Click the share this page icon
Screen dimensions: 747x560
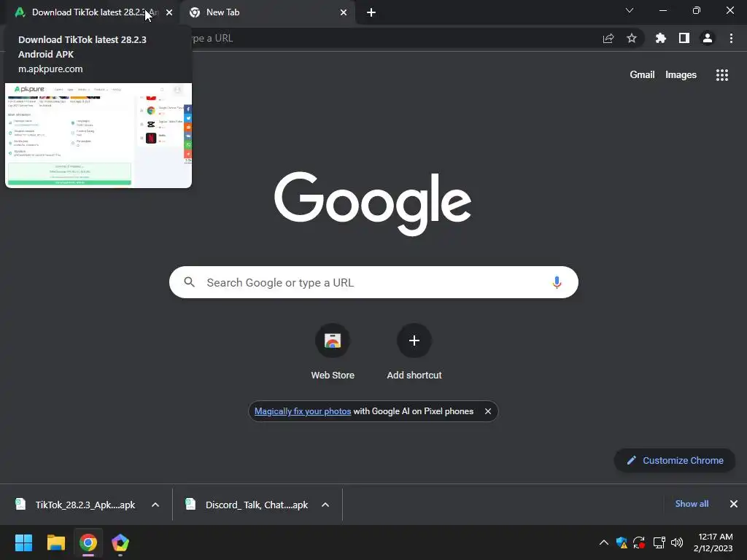tap(608, 38)
